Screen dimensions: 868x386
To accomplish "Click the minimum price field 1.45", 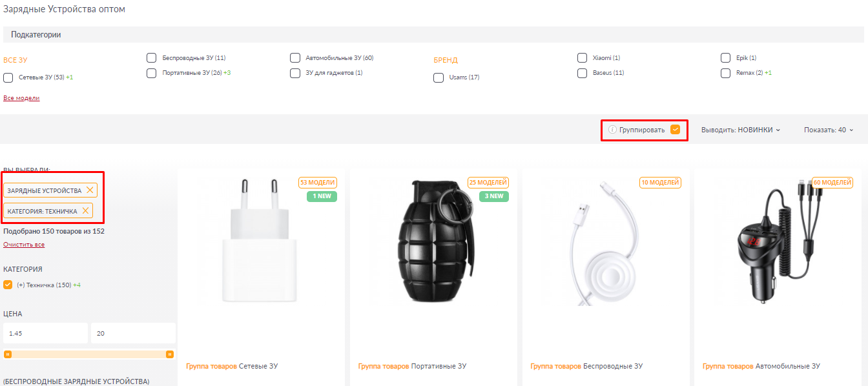I will pyautogui.click(x=45, y=333).
